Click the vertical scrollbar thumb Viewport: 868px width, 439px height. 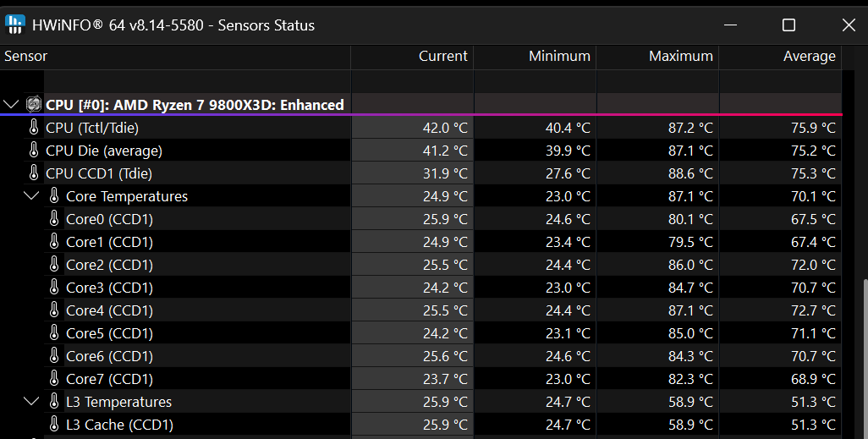[865, 358]
